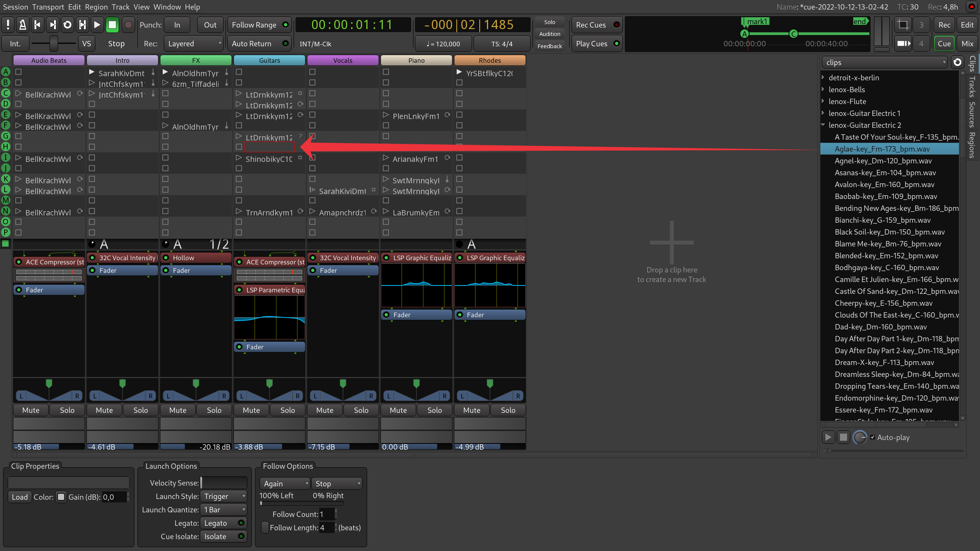Switch to the Sources side tab
This screenshot has height=551, width=980.
pyautogui.click(x=972, y=114)
